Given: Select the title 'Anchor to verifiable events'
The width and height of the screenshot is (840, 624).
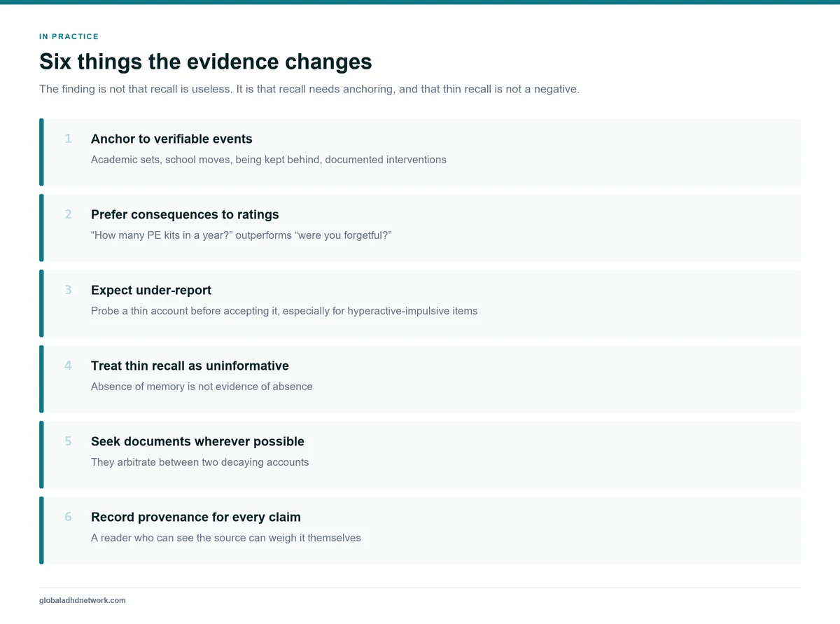Looking at the screenshot, I should [171, 139].
